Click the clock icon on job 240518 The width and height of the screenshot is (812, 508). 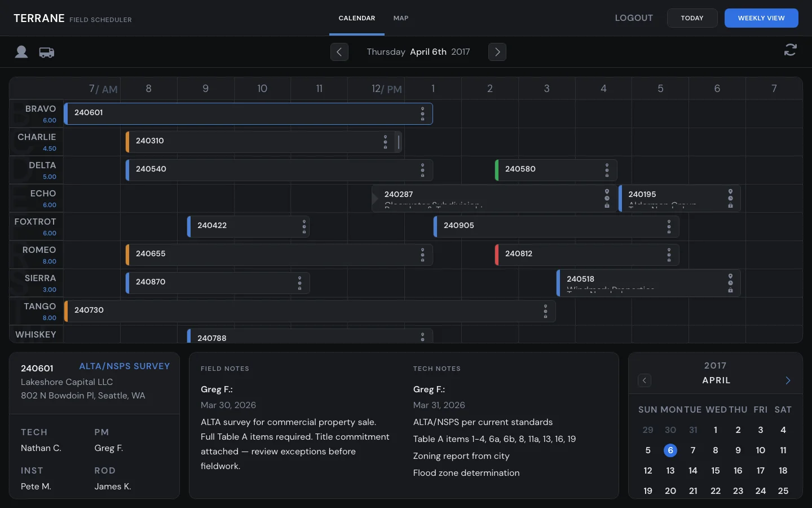(x=731, y=283)
